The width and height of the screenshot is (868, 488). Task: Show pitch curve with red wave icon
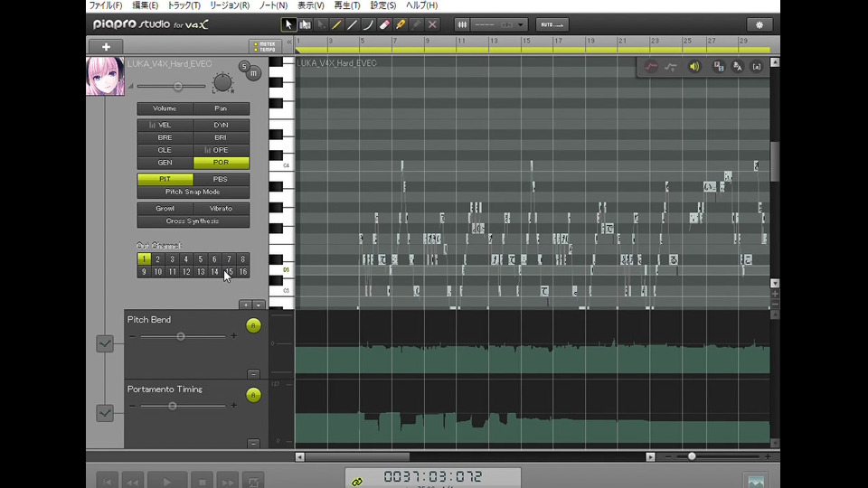(651, 67)
